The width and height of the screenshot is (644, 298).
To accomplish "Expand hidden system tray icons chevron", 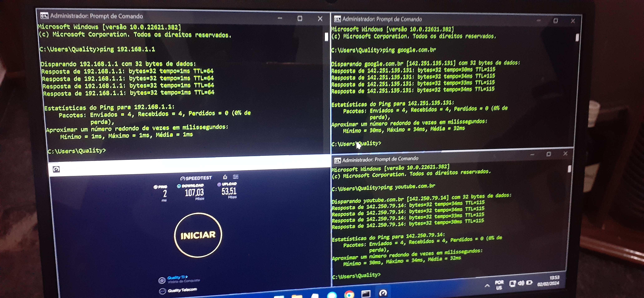I will tap(487, 286).
